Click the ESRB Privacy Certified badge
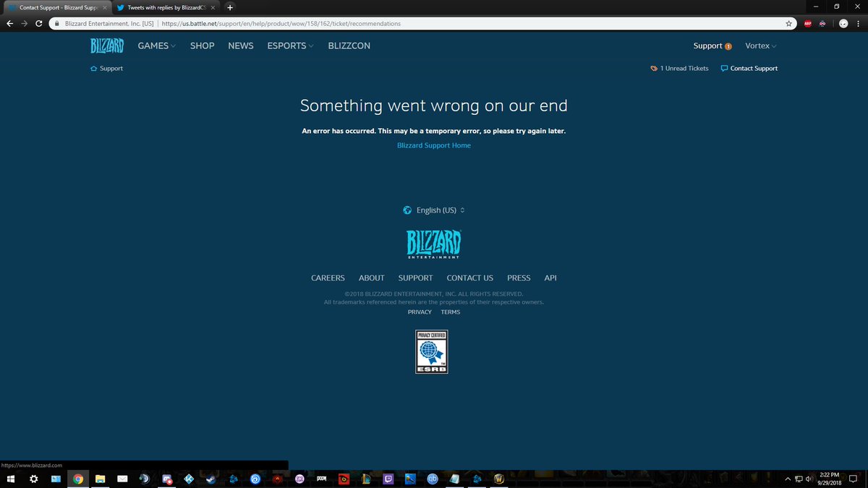This screenshot has height=488, width=868. 432,352
